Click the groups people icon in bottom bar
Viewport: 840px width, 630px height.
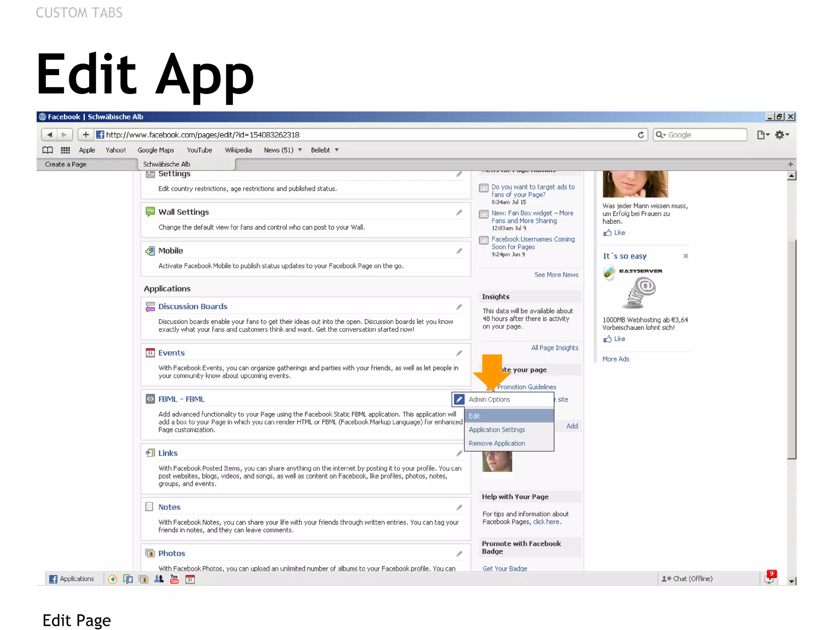[159, 579]
